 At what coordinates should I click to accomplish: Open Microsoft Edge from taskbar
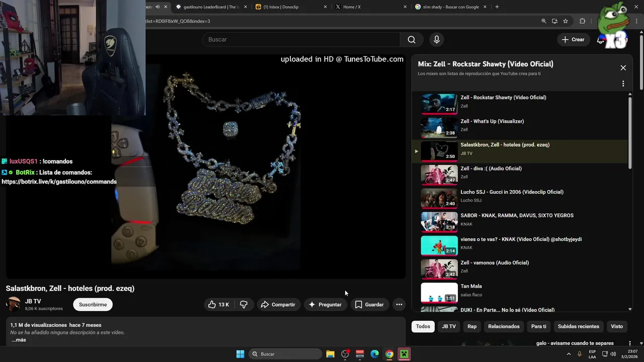pos(374,354)
